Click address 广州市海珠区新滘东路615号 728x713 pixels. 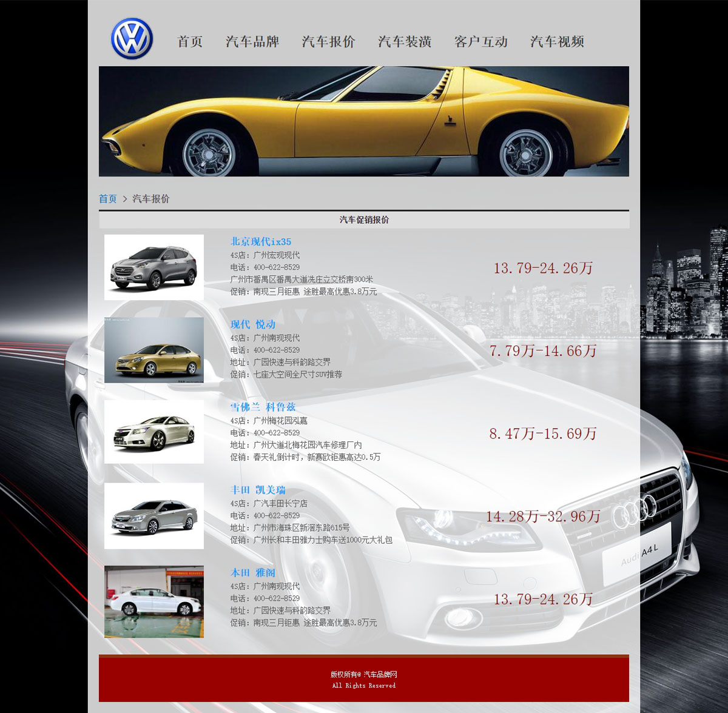(x=302, y=527)
